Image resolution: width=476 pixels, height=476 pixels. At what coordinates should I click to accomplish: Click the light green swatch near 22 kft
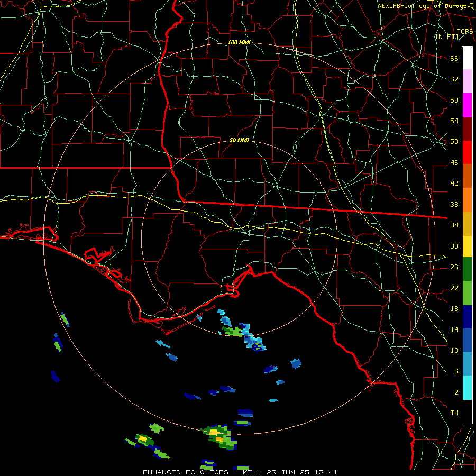tap(467, 293)
